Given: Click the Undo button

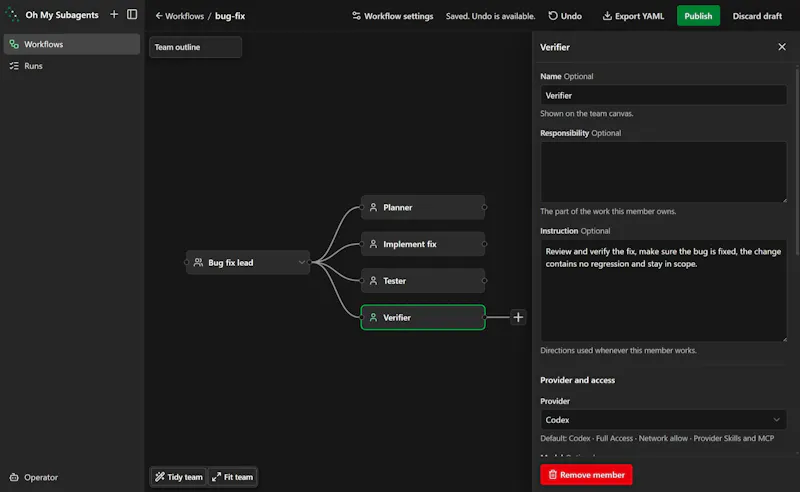Looking at the screenshot, I should tap(565, 16).
